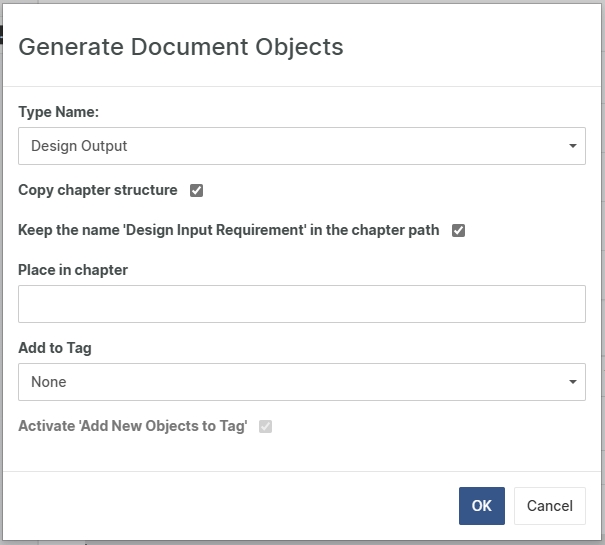This screenshot has height=545, width=605.
Task: Uncheck Keep the name 'Design Input Requirement' checkbox
Action: click(x=459, y=230)
